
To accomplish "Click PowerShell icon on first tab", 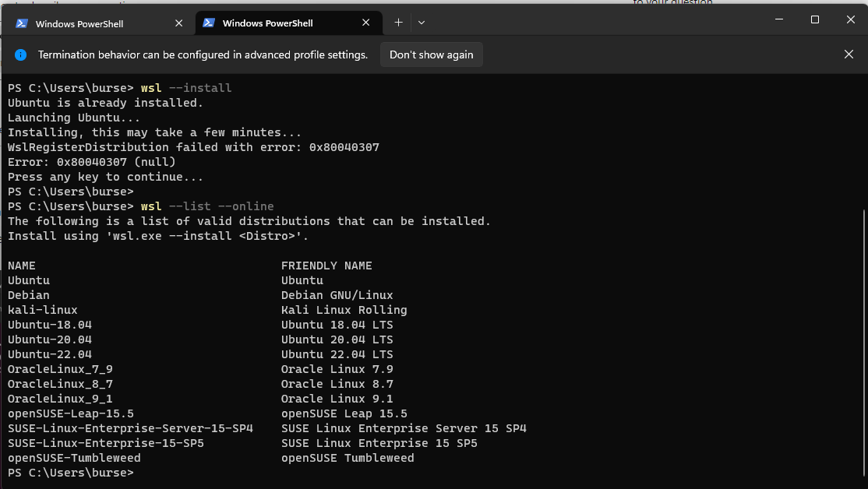I will pyautogui.click(x=22, y=23).
